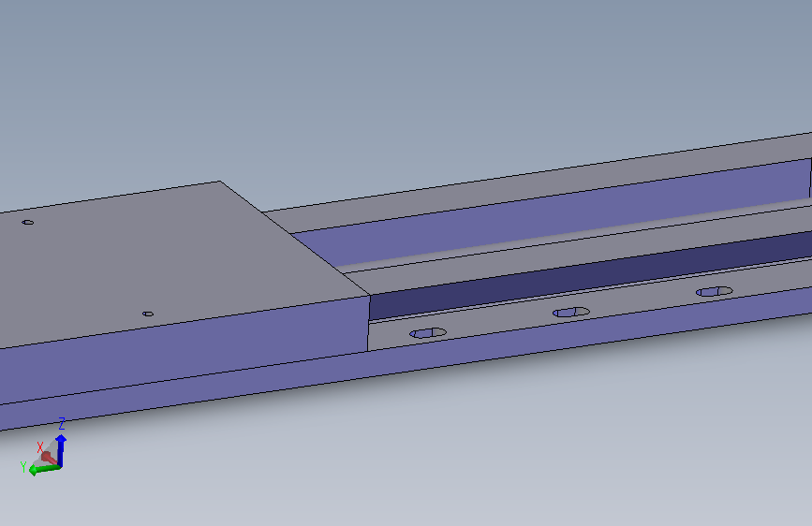Click the green Y axis arrow of the triad

pos(45,470)
